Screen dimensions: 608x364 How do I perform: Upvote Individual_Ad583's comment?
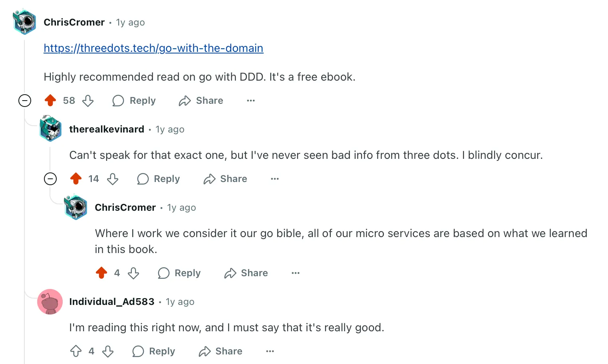76,351
